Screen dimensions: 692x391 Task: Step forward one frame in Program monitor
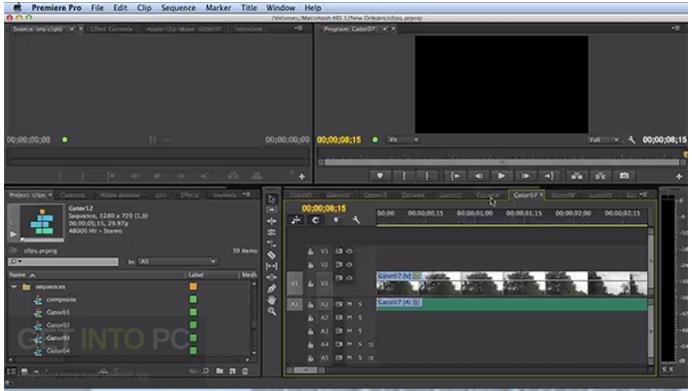pyautogui.click(x=525, y=176)
